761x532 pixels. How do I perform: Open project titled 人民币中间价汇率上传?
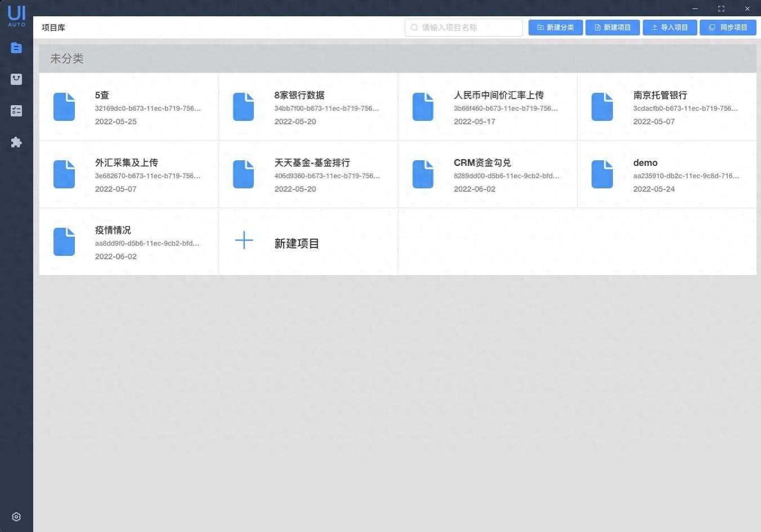[499, 95]
